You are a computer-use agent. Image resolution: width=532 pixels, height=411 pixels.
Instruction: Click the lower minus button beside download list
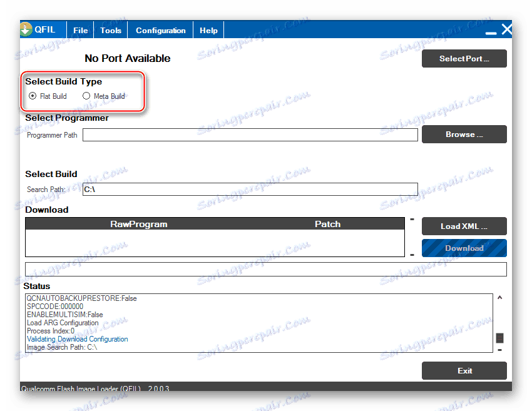point(412,255)
